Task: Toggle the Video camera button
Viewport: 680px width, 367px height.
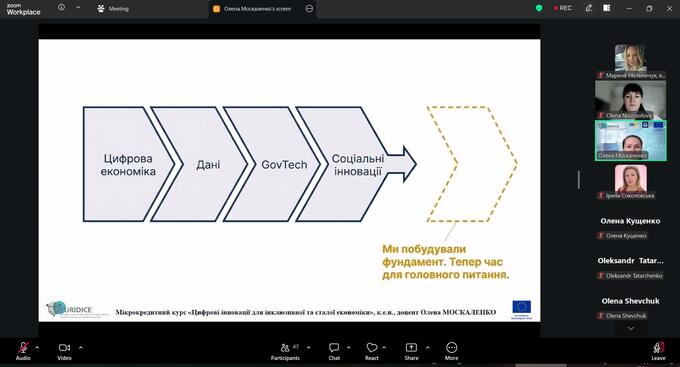Action: coord(64,347)
